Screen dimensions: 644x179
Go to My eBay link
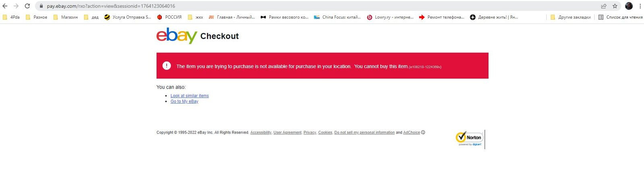tap(184, 102)
